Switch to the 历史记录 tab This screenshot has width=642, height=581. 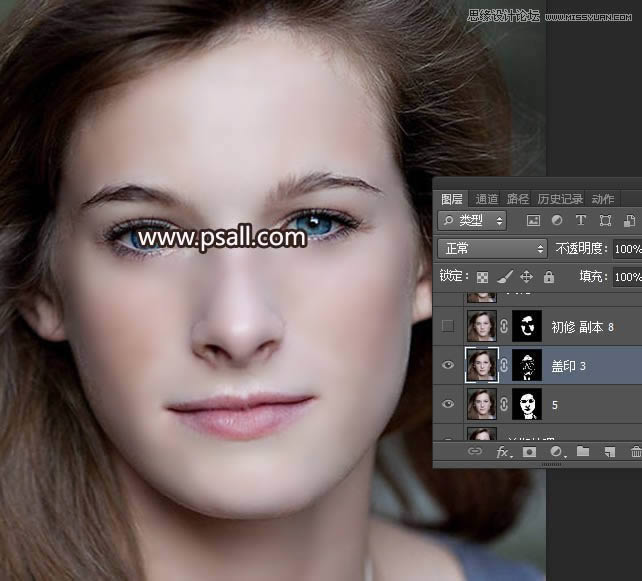pyautogui.click(x=561, y=199)
